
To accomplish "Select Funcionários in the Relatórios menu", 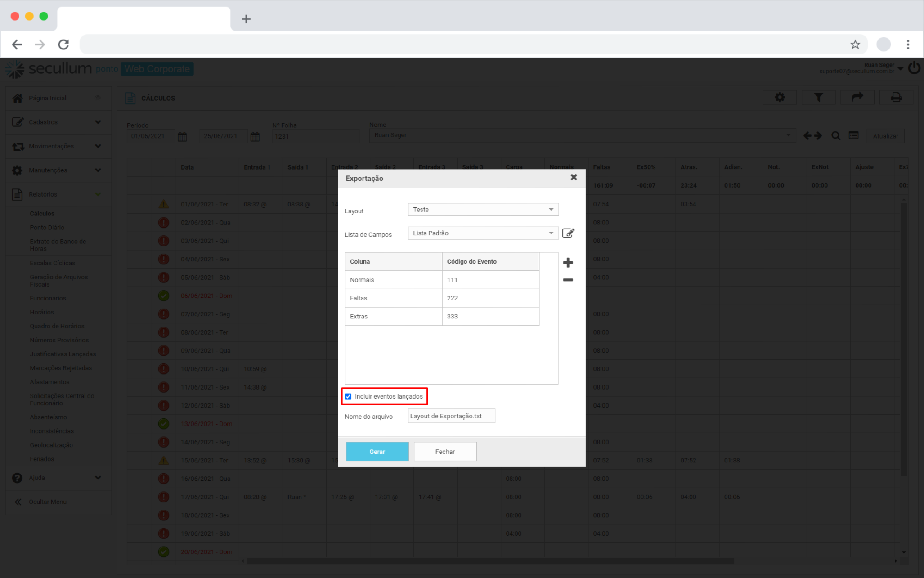I will click(48, 298).
